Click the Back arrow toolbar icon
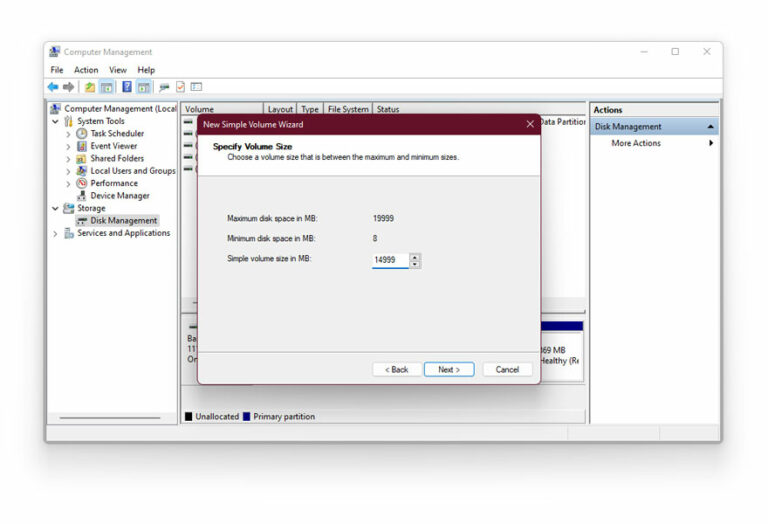The height and width of the screenshot is (524, 768). (53, 87)
